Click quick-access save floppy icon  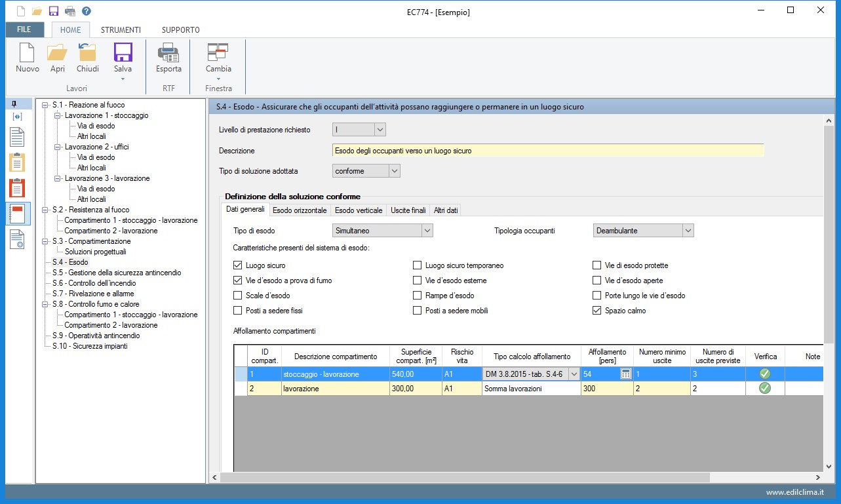54,11
